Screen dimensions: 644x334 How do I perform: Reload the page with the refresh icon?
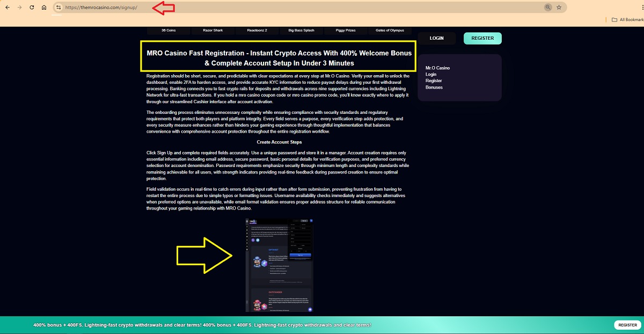pyautogui.click(x=32, y=8)
